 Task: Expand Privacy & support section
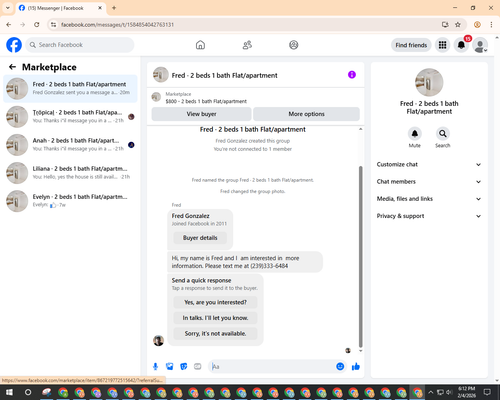pyautogui.click(x=429, y=216)
